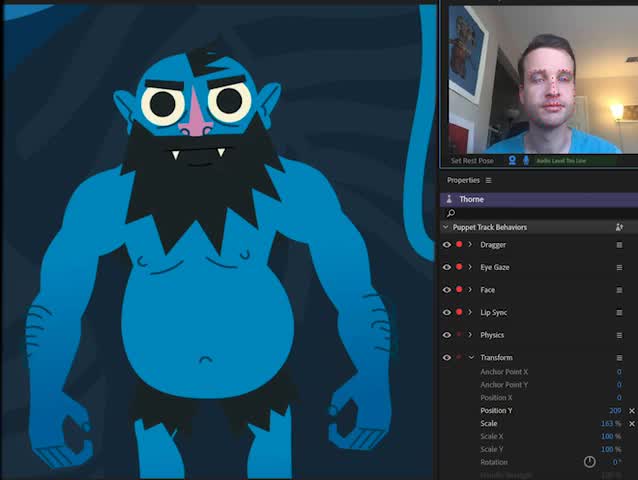Select the Properties panel tab
The width and height of the screenshot is (638, 480).
click(x=463, y=180)
